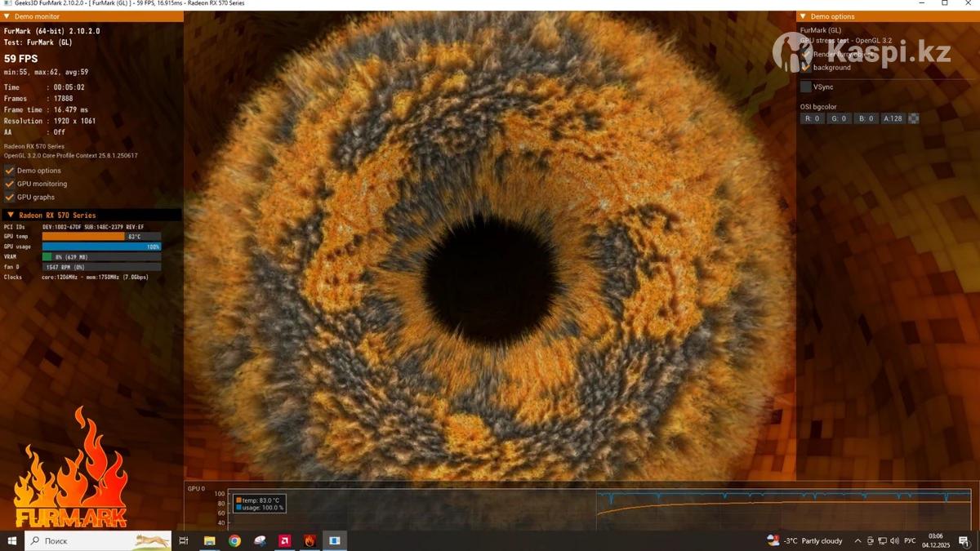Launch Google Chrome from the taskbar
Viewport: 980px width, 551px height.
234,540
